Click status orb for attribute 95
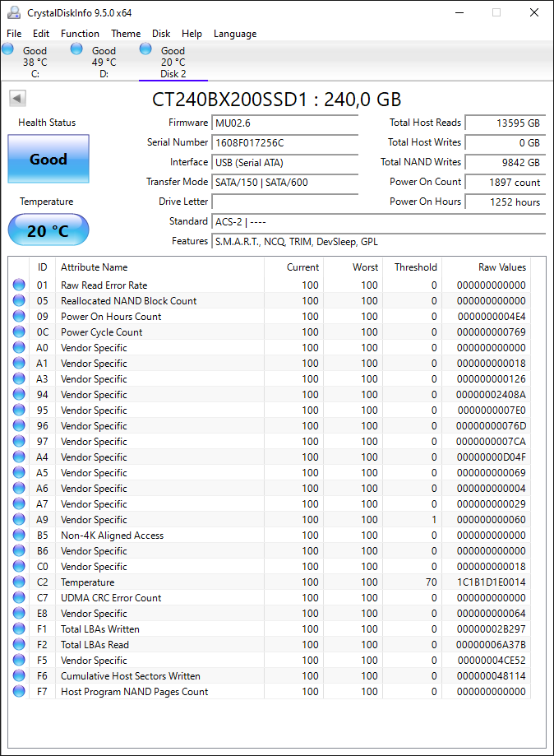 click(19, 410)
